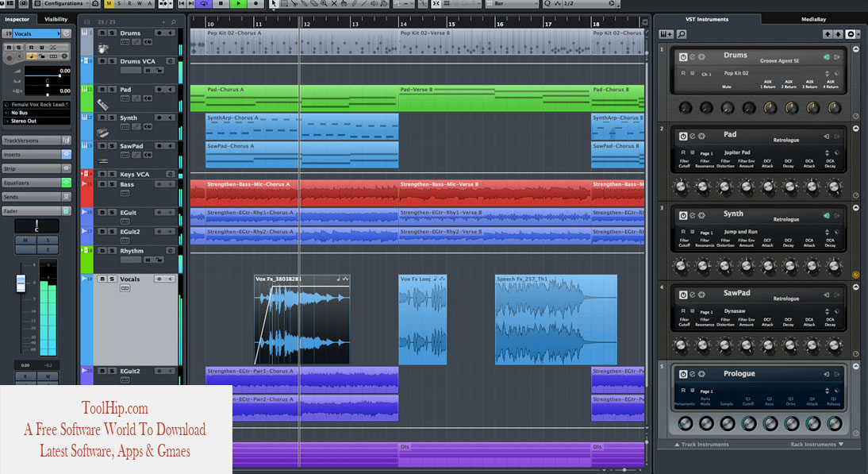The height and width of the screenshot is (474, 868).
Task: Select the Erase tool in toolbar
Action: (x=314, y=3)
